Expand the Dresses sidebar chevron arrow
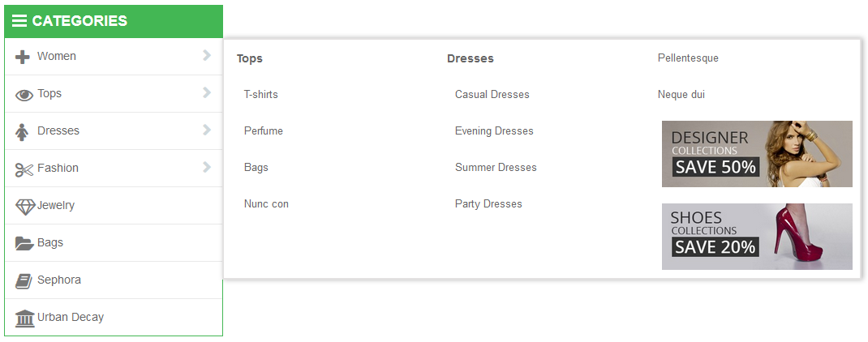Viewport: 868px width, 342px height. pyautogui.click(x=207, y=130)
